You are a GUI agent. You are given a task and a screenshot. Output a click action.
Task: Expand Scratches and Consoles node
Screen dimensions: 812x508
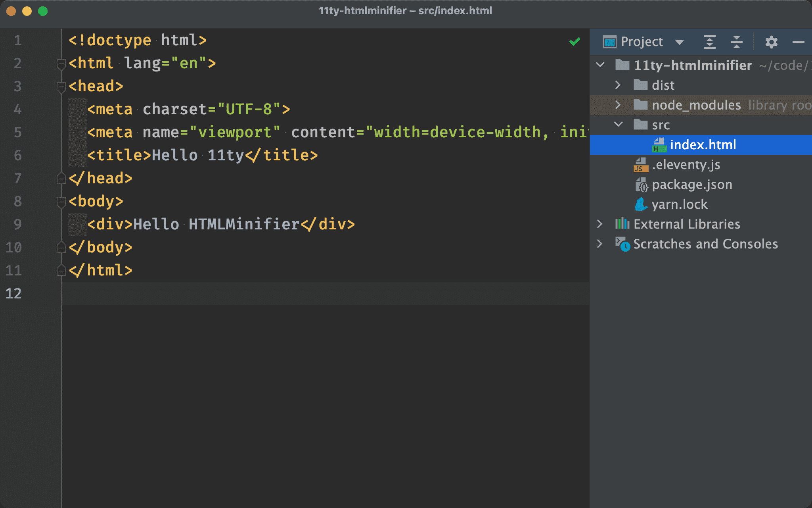(600, 244)
